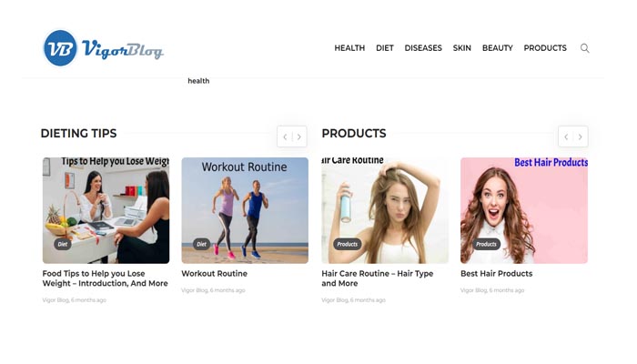Viewport: 637px width, 364px height.
Task: Go to next Products slide
Action: click(581, 136)
